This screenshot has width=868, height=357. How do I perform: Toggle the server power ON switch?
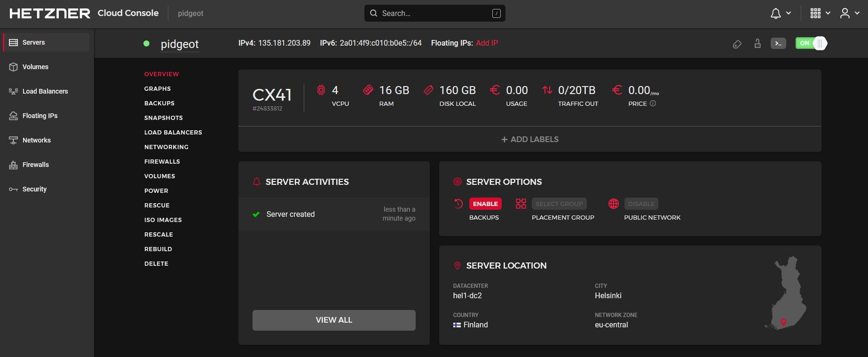pyautogui.click(x=811, y=43)
